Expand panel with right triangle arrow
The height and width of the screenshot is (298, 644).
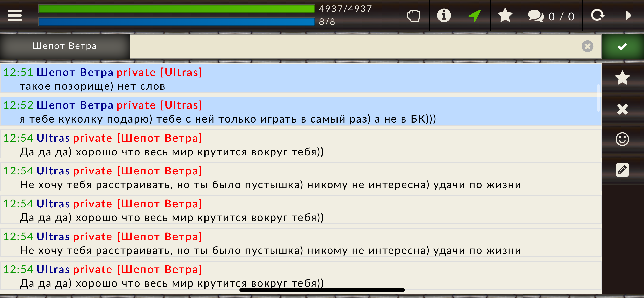[628, 16]
